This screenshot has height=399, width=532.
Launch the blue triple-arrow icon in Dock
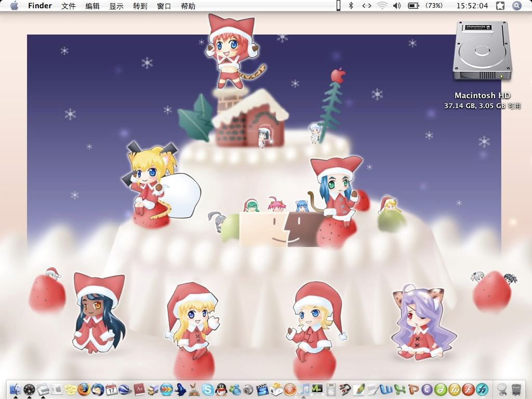click(166, 390)
